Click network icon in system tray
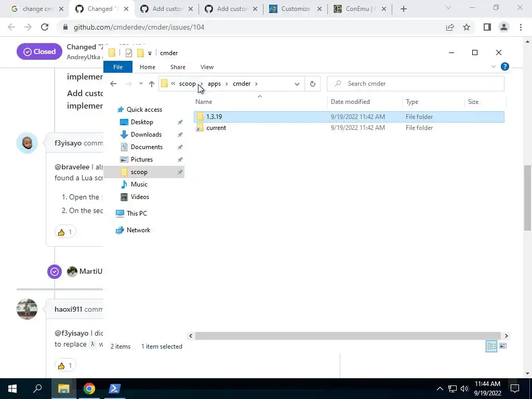 (453, 389)
